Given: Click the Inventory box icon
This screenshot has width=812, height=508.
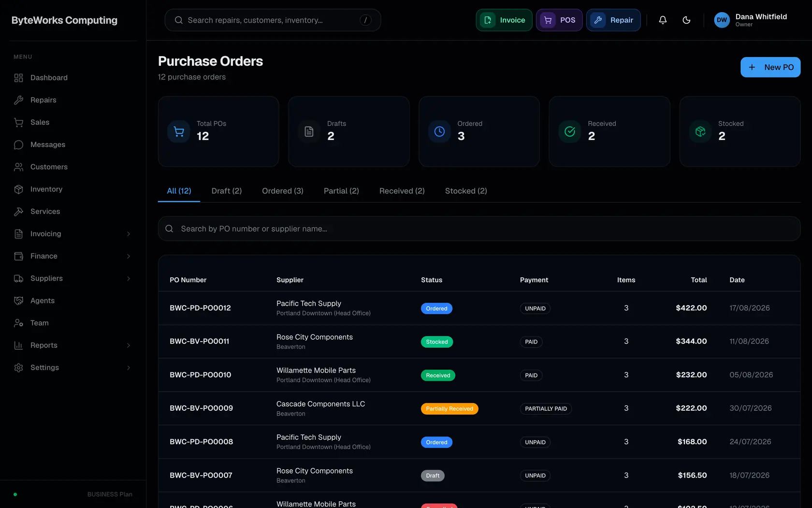Looking at the screenshot, I should 18,189.
